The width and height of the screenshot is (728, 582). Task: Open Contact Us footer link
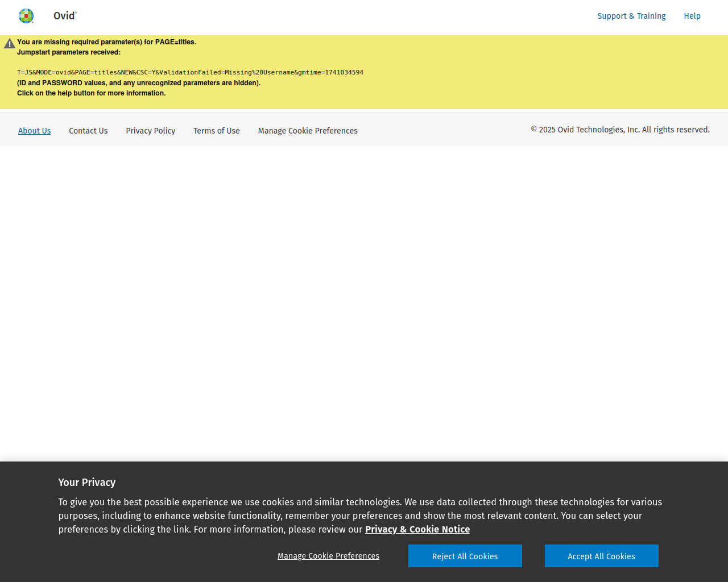tap(88, 131)
